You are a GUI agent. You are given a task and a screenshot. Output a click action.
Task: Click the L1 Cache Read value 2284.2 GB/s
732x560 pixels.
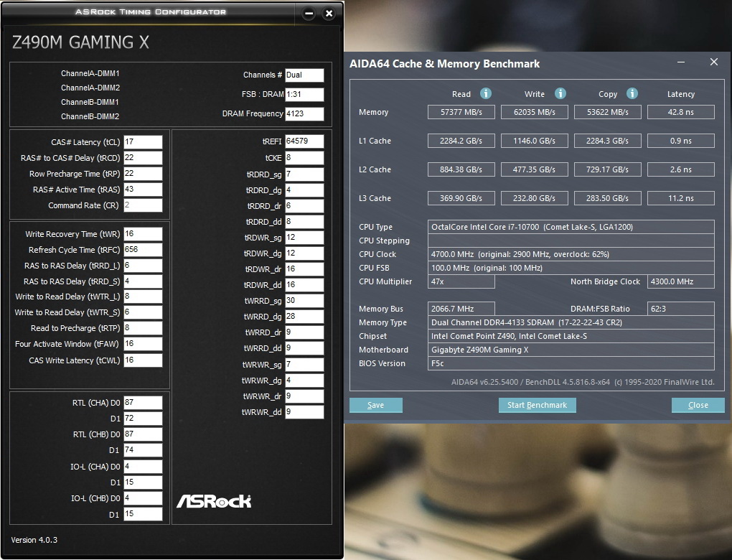point(461,141)
